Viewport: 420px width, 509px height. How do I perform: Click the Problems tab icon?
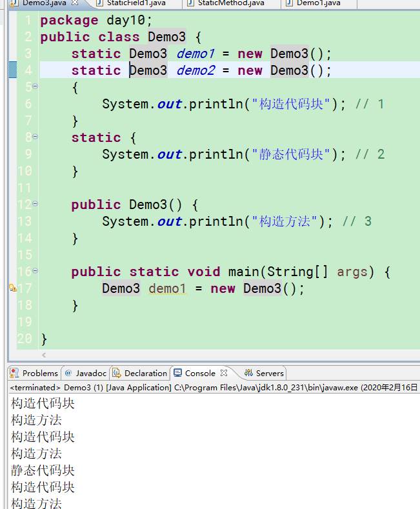[x=14, y=373]
